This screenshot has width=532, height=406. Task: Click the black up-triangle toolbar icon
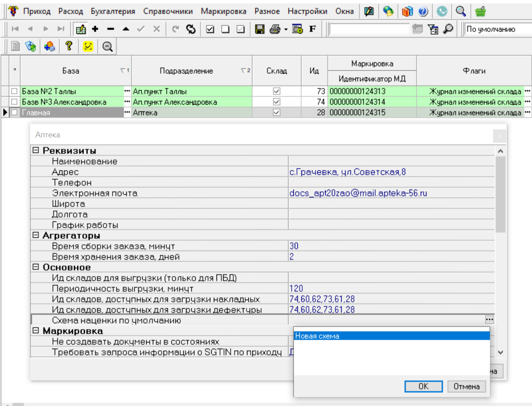click(x=125, y=29)
